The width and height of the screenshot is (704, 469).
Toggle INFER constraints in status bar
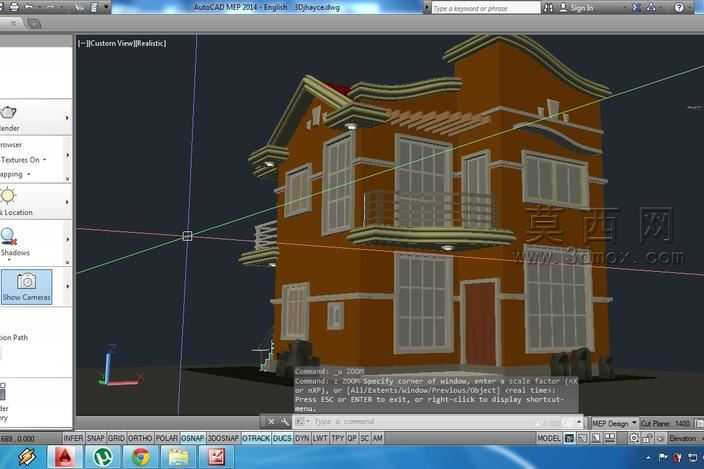coord(73,438)
